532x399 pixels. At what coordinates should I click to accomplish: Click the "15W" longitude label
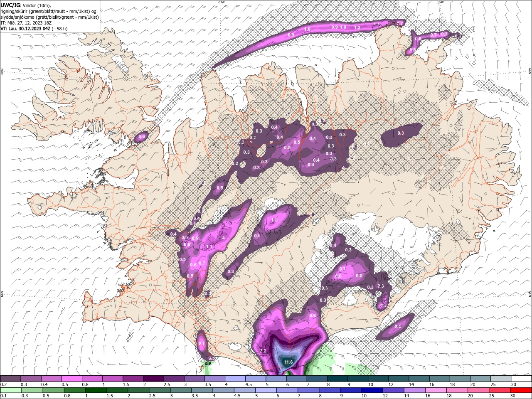pos(440,2)
